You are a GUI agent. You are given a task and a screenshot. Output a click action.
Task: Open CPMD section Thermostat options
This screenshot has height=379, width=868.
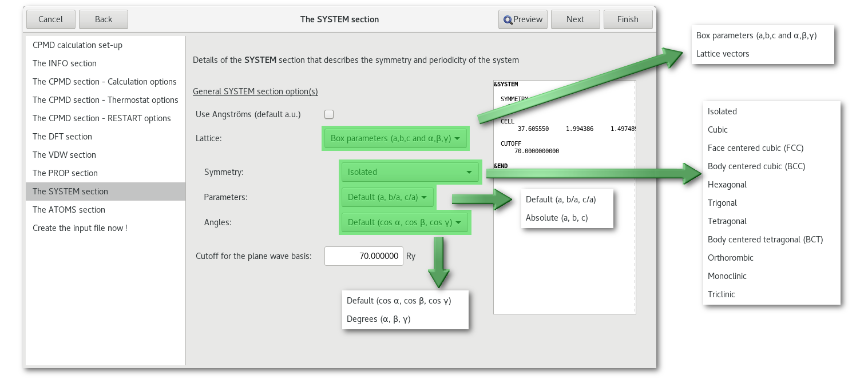(105, 100)
